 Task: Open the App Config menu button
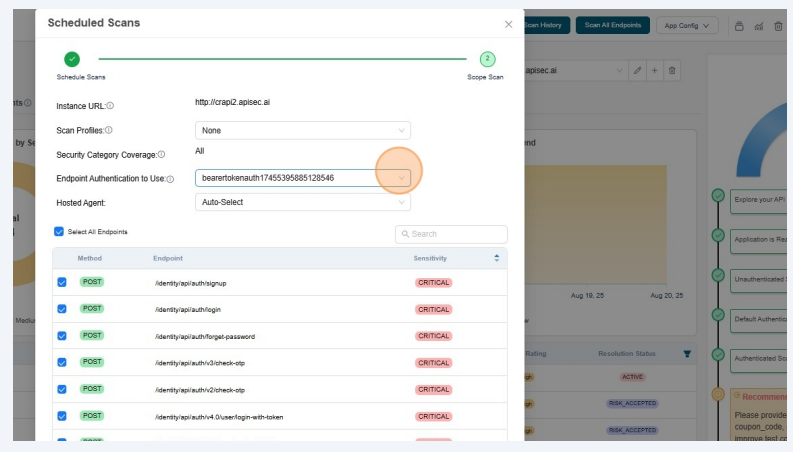click(688, 25)
